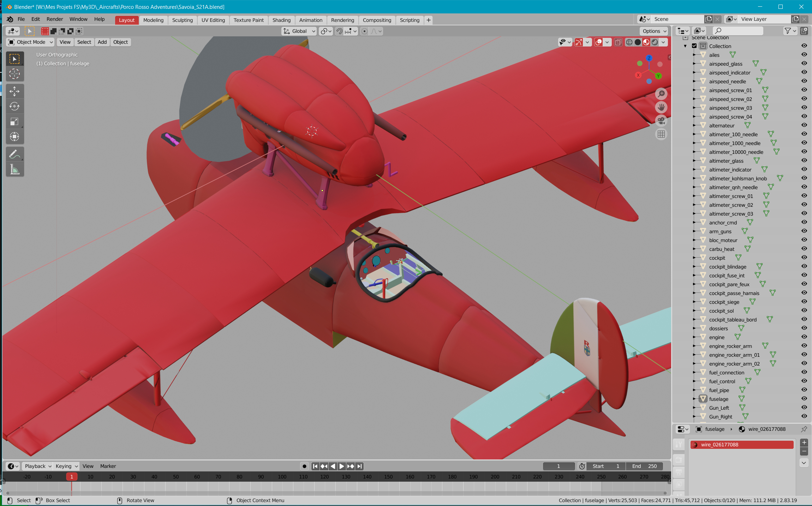The image size is (812, 506).
Task: Open the timeline Marker menu
Action: [x=108, y=466]
